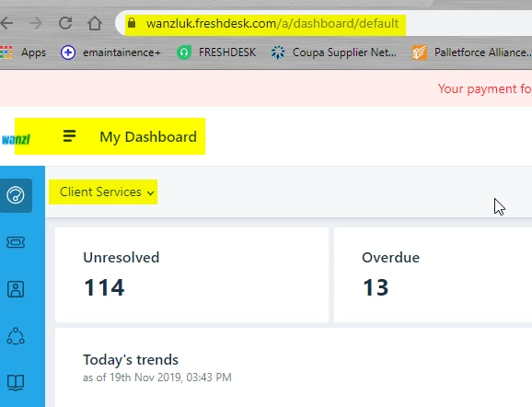Open the Contacts icon in sidebar
This screenshot has height=407, width=532.
click(x=16, y=289)
